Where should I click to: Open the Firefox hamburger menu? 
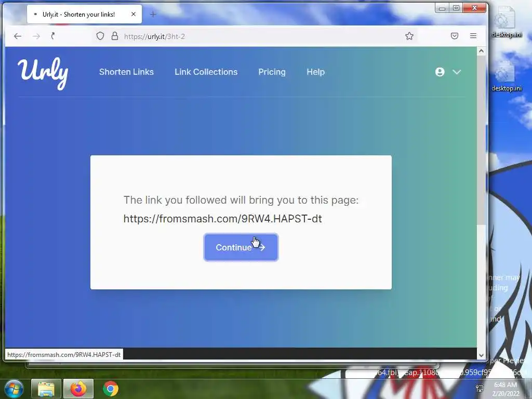(473, 36)
